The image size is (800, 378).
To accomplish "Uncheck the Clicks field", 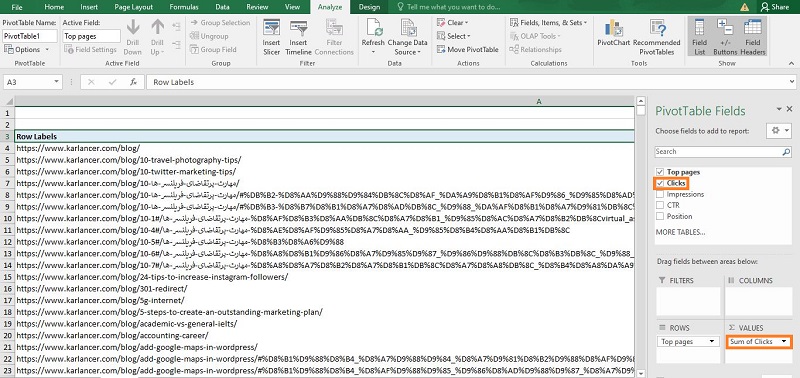I will point(660,183).
